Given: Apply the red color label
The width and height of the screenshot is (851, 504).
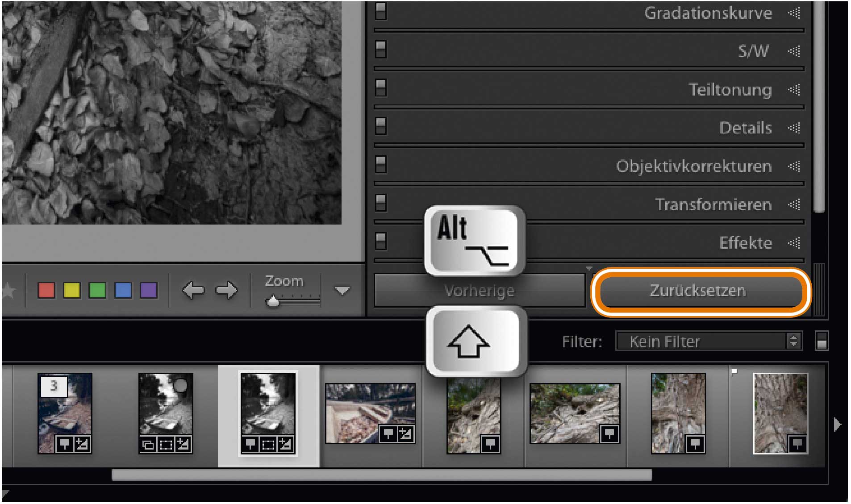Looking at the screenshot, I should tap(46, 290).
